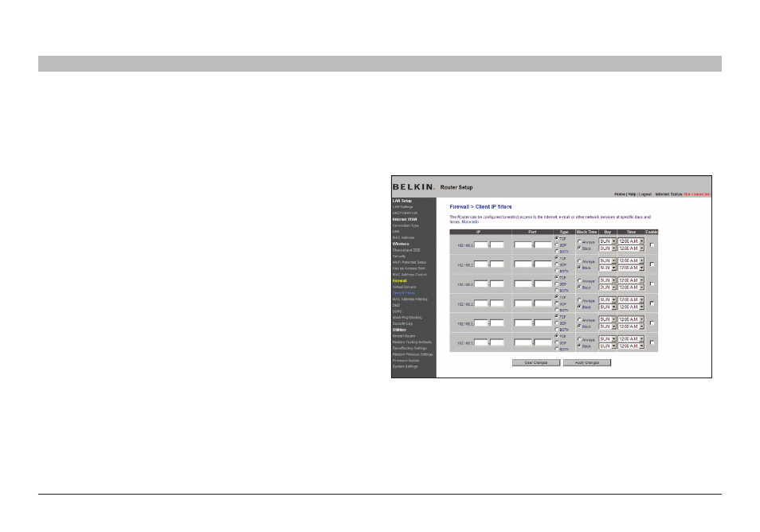Open the start Day dropdown in the first filter row
This screenshot has height=532, width=760.
tap(607, 241)
